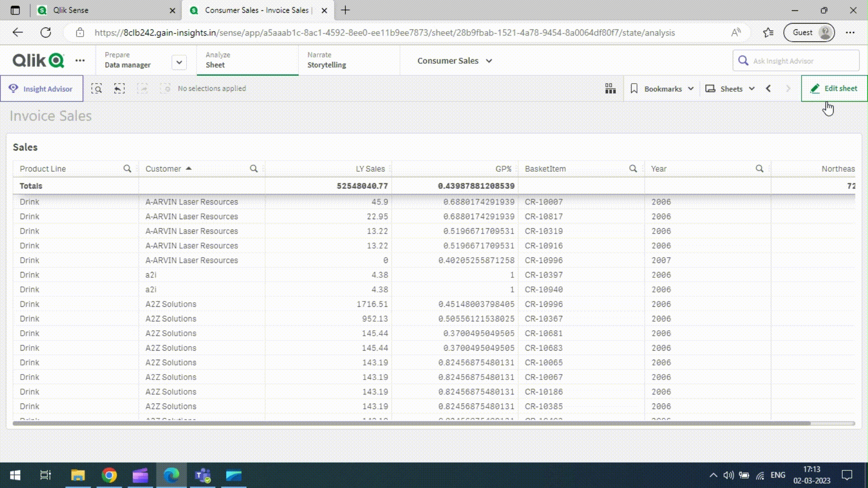Go back in browser history
This screenshot has height=488, width=868.
18,33
